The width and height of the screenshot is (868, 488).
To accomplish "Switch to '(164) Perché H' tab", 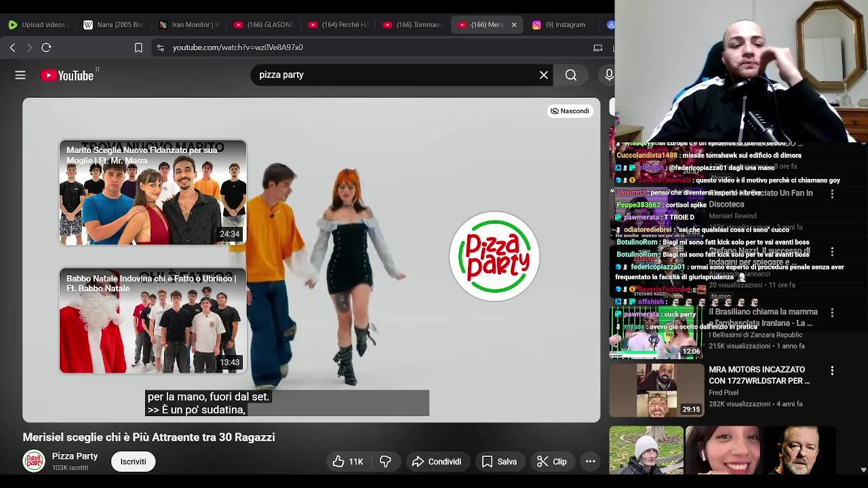I will (337, 25).
